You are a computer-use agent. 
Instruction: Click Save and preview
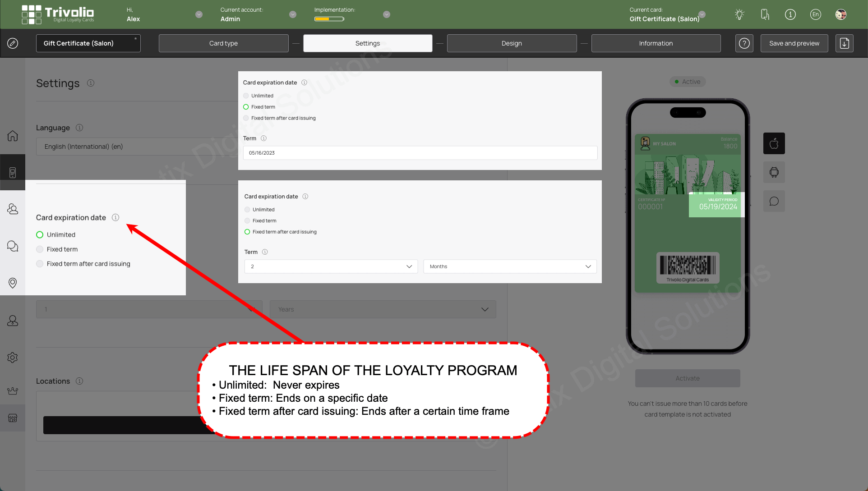(794, 43)
